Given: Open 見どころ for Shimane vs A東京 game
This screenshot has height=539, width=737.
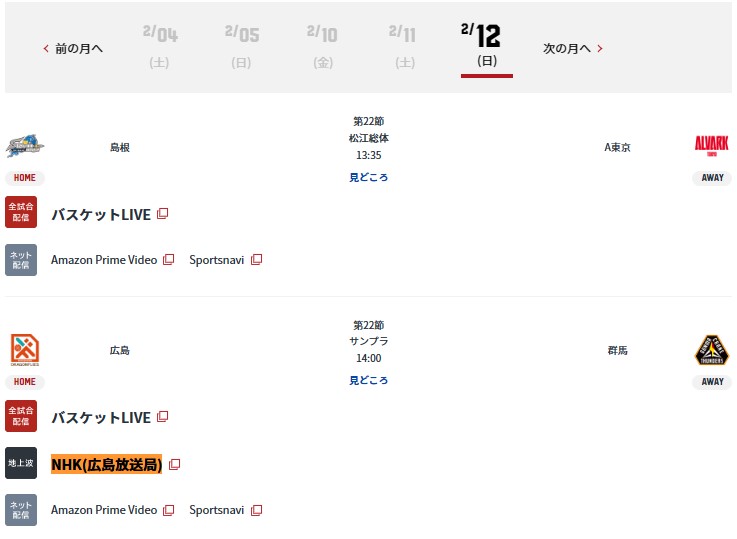Looking at the screenshot, I should click(368, 177).
